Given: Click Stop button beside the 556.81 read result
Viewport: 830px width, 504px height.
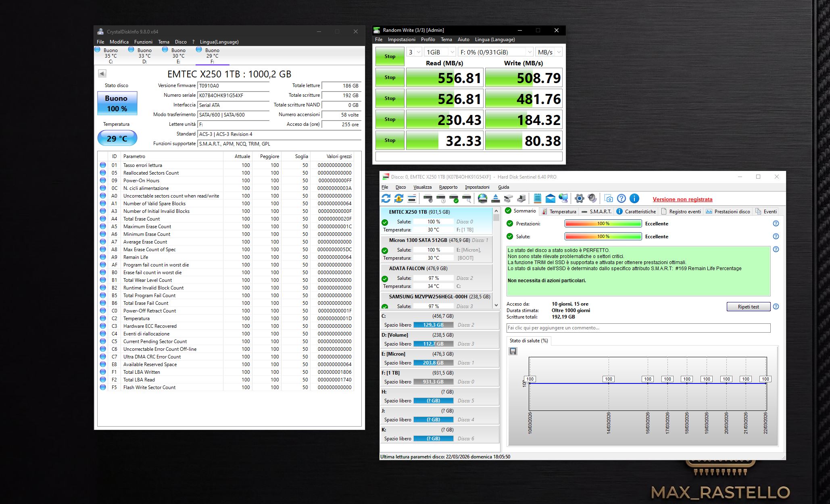Looking at the screenshot, I should tap(390, 77).
